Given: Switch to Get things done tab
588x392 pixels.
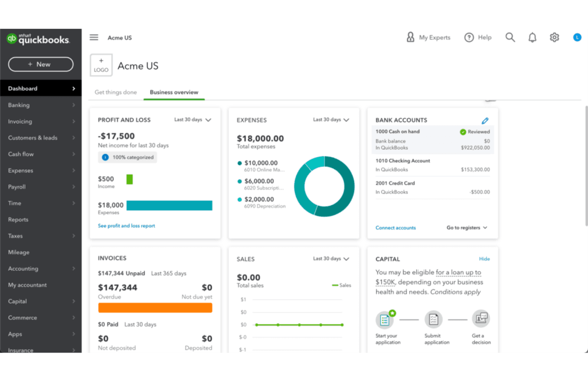Looking at the screenshot, I should [x=115, y=92].
